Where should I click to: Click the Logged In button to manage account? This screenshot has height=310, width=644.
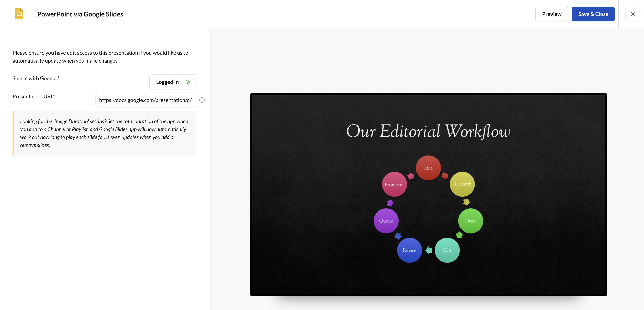(x=173, y=82)
